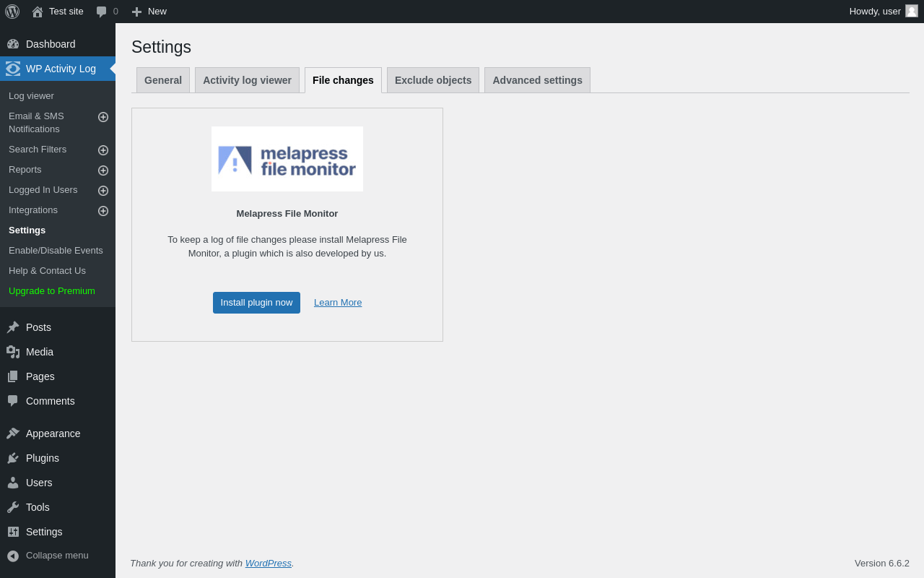This screenshot has width=924, height=578.
Task: Switch to the General tab
Action: click(163, 80)
